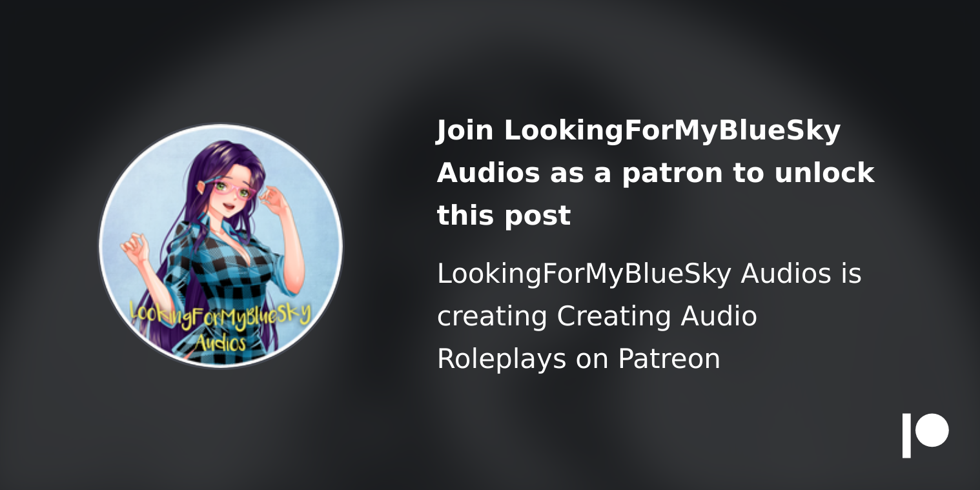Image resolution: width=980 pixels, height=490 pixels.
Task: Click "Audios as a patron to unlock" line
Action: [x=655, y=173]
